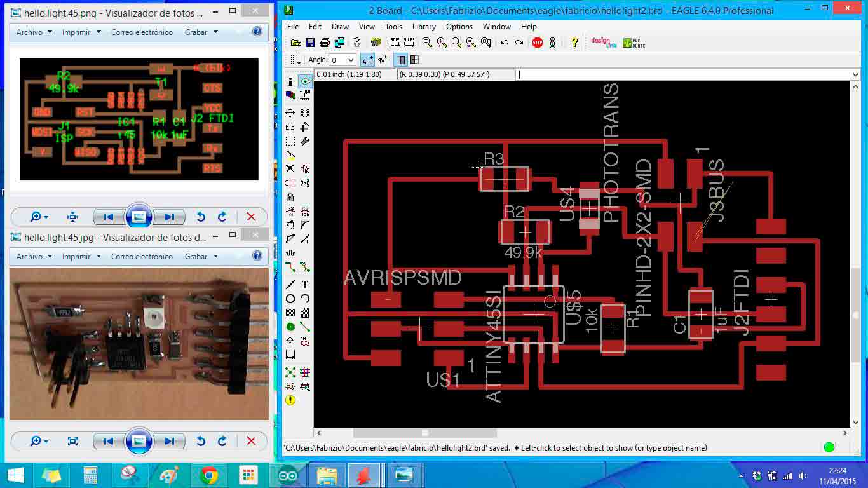Toggle the mirrored text orientation button
This screenshot has height=488, width=868.
click(x=382, y=60)
